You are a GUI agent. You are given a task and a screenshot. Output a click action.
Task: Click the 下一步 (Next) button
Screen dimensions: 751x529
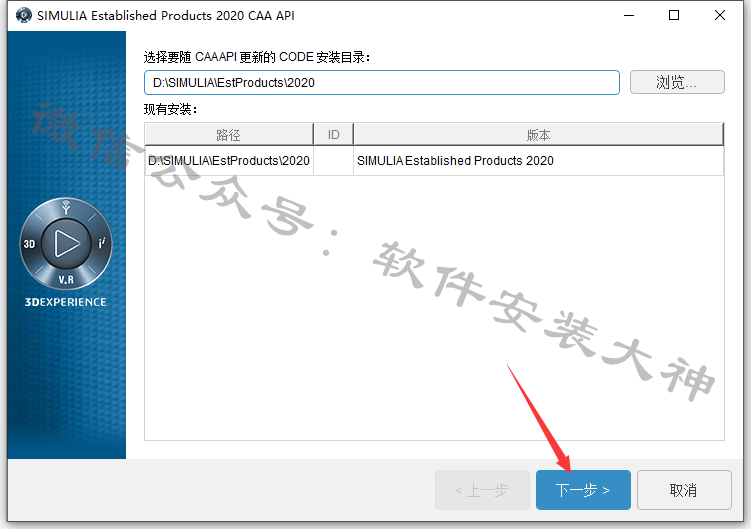click(583, 490)
